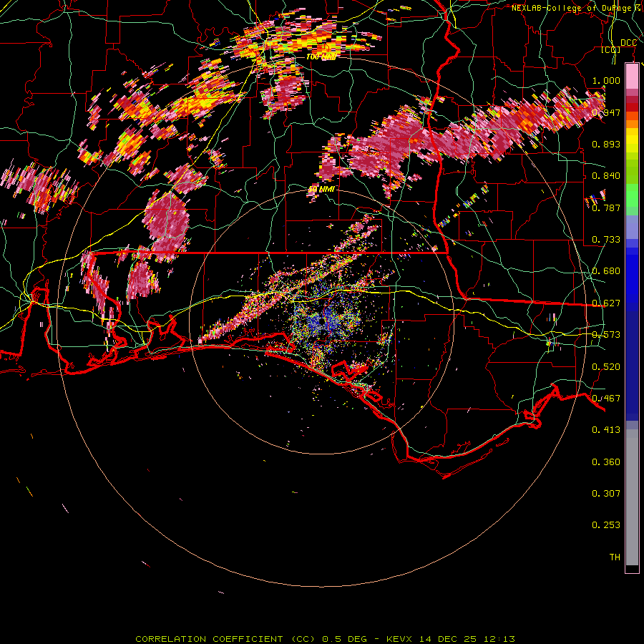Select the 0.520 scale value
Screen dimensions: 644x644
606,367
